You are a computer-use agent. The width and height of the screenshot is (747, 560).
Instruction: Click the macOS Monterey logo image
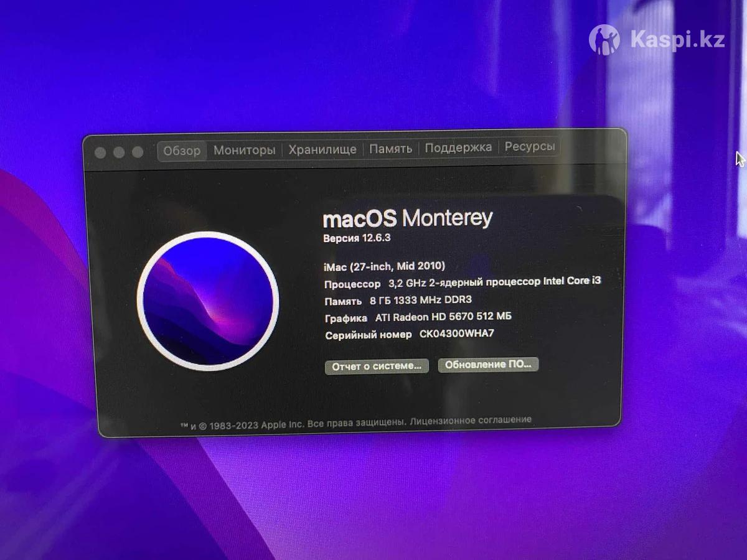(x=208, y=302)
